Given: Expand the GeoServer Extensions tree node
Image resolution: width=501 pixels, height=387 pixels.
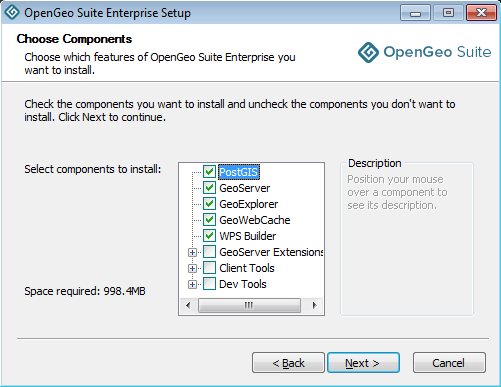Looking at the screenshot, I should pos(192,252).
